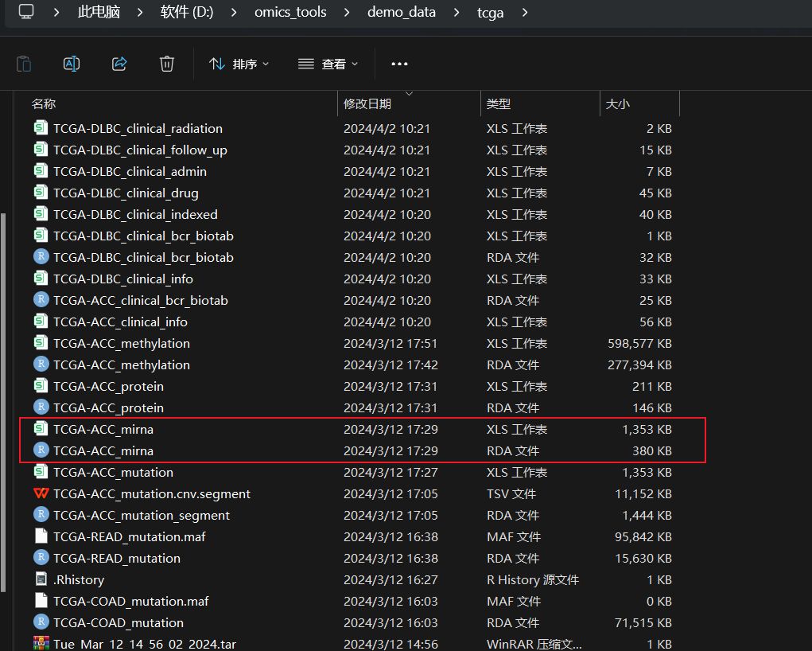Image resolution: width=812 pixels, height=651 pixels.
Task: Expand chevron after omics_tools breadcrumb
Action: point(347,12)
